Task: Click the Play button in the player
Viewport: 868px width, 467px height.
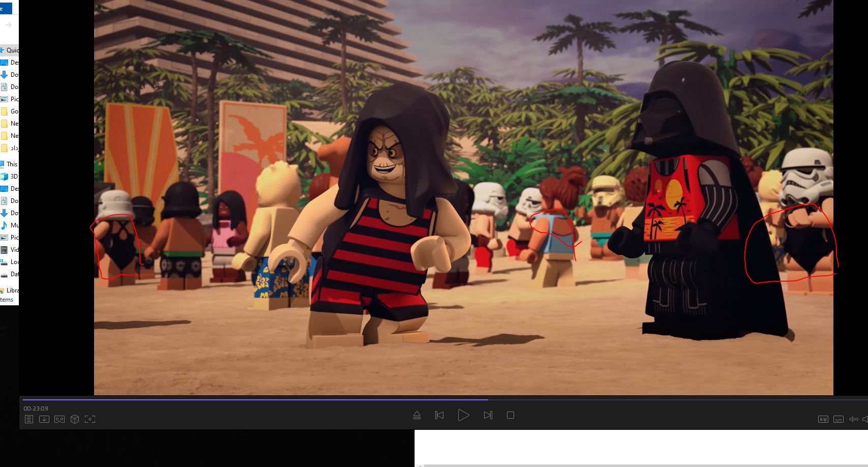Action: 463,415
